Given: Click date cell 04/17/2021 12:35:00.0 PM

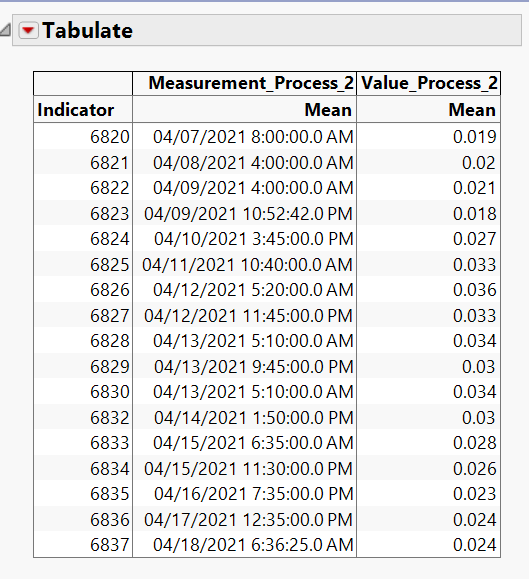Looking at the screenshot, I should 249,520.
